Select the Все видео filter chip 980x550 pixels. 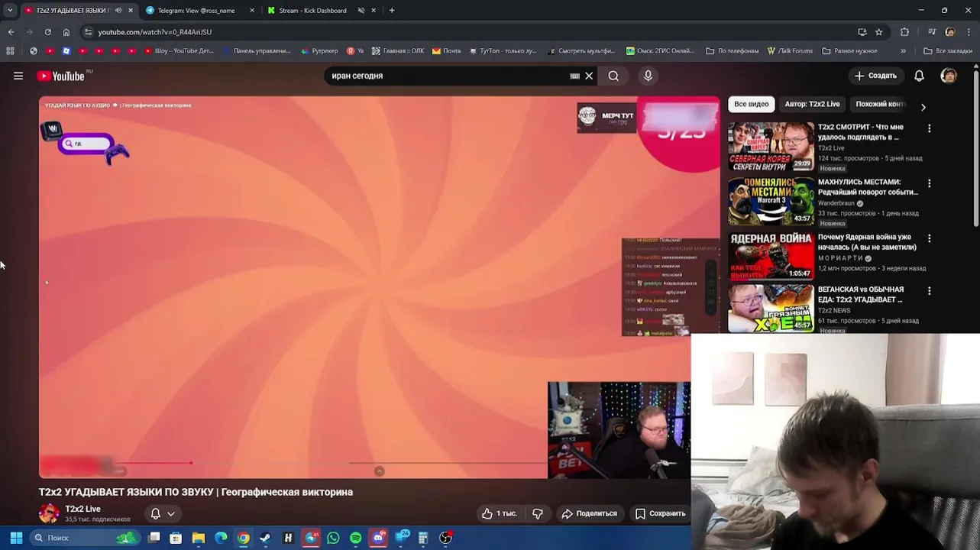[752, 104]
